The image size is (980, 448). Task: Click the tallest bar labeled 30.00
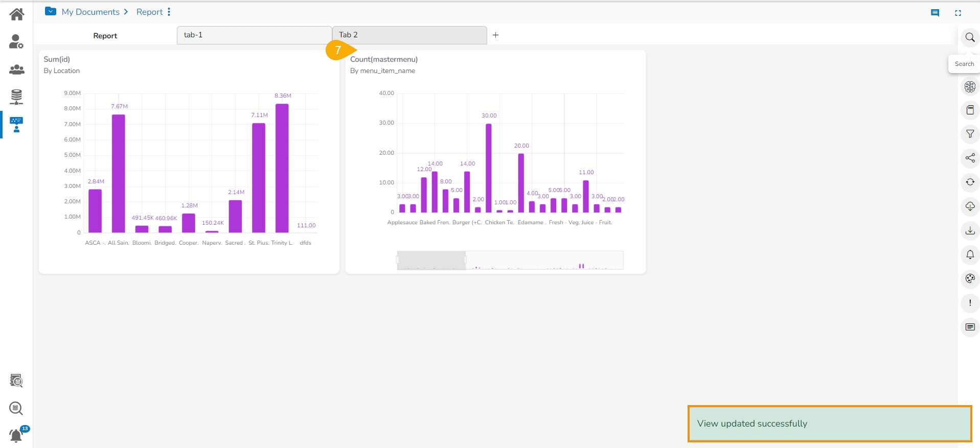(489, 168)
